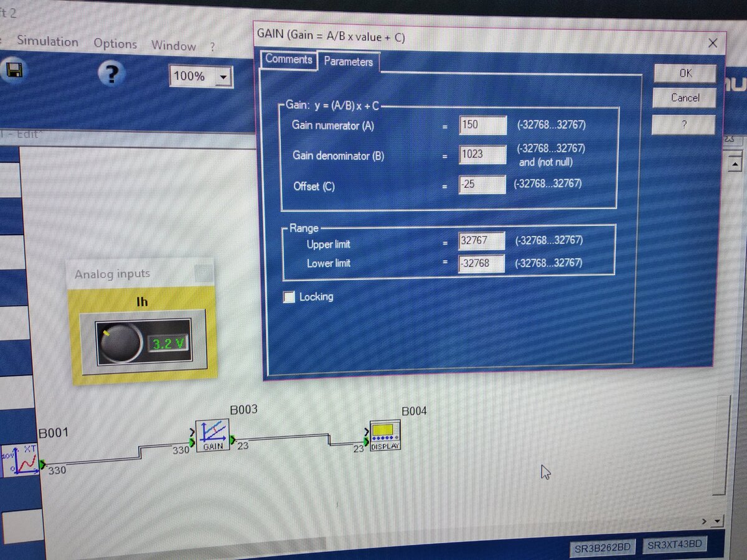Select the B003 GAIN block
This screenshot has width=747, height=560.
point(212,436)
